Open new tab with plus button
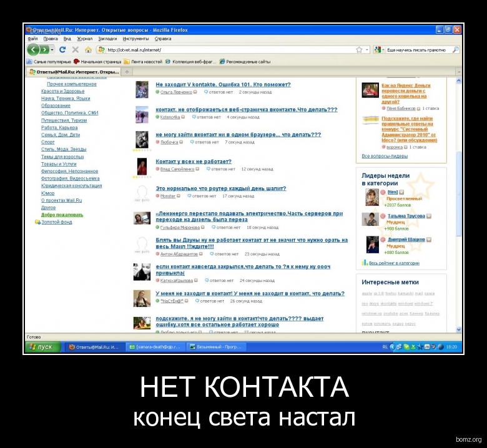The image size is (487, 448). [x=127, y=72]
